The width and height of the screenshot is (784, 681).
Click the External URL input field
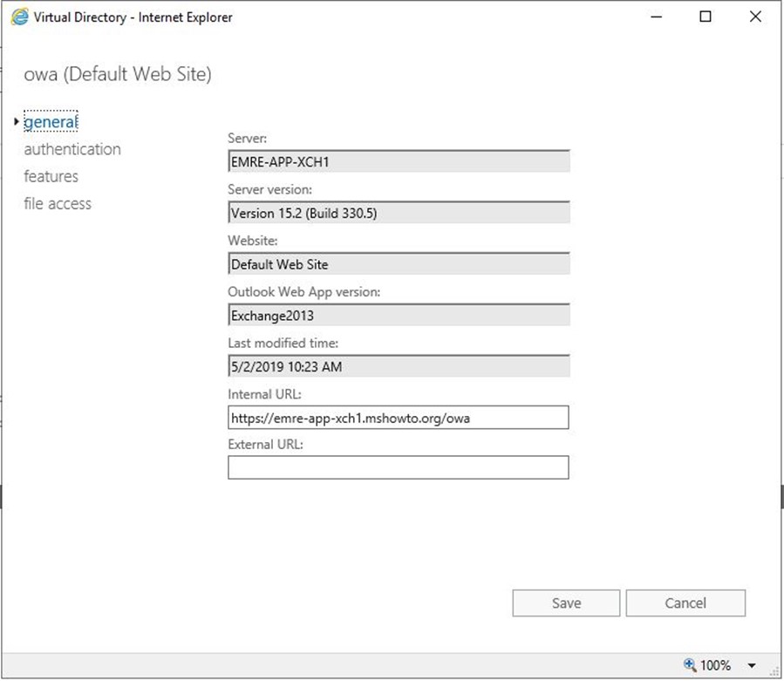(x=399, y=467)
